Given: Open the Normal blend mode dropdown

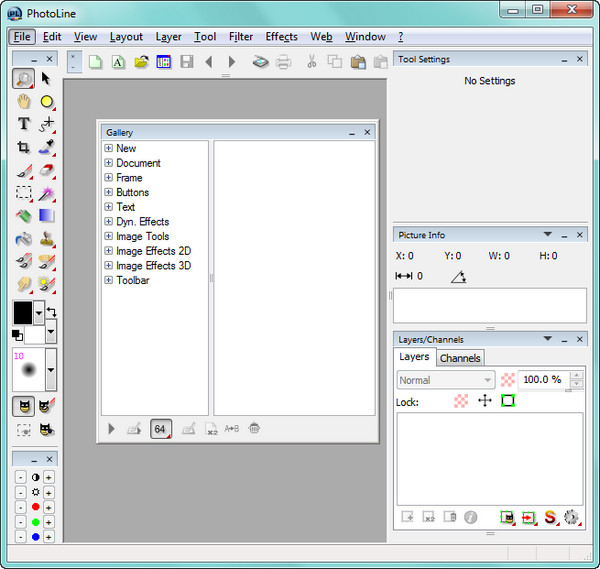Looking at the screenshot, I should (x=445, y=380).
